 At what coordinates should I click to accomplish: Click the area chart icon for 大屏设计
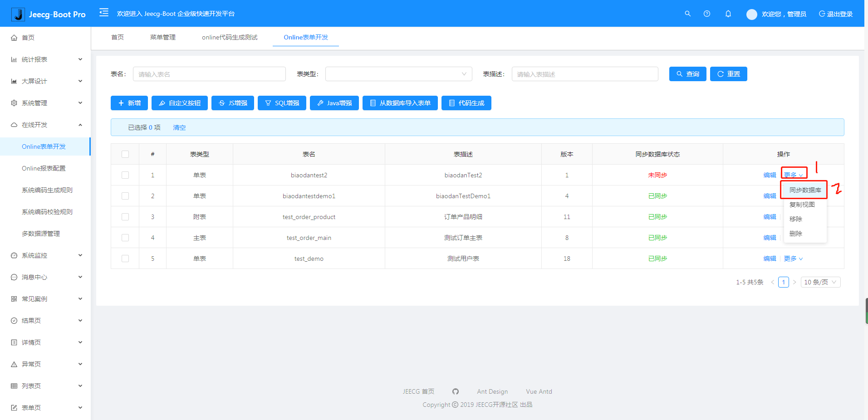(x=14, y=81)
